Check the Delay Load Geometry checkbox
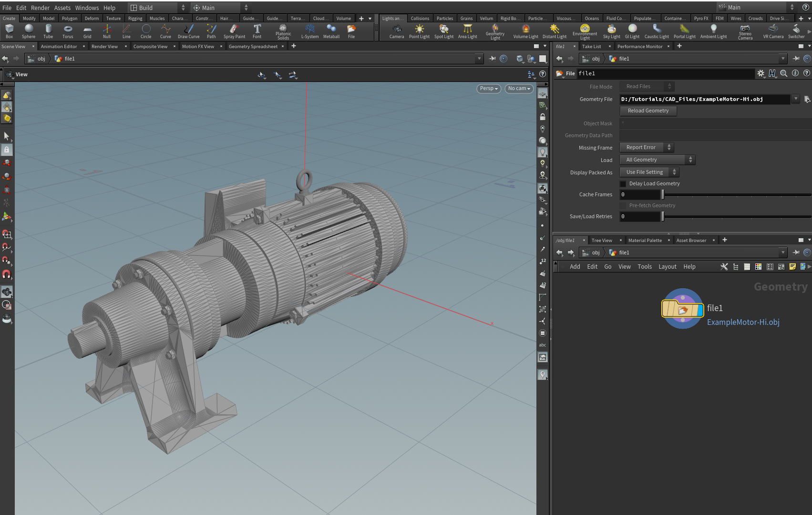 pos(623,183)
